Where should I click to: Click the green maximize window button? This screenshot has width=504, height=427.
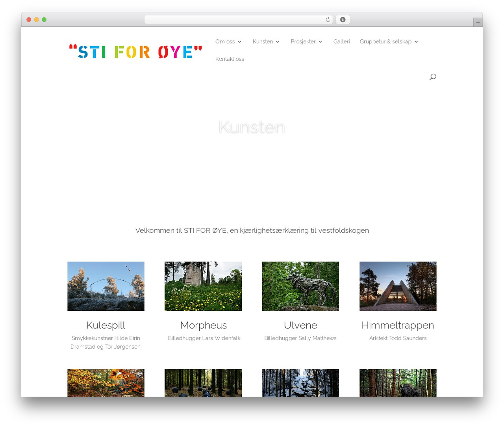coord(44,20)
